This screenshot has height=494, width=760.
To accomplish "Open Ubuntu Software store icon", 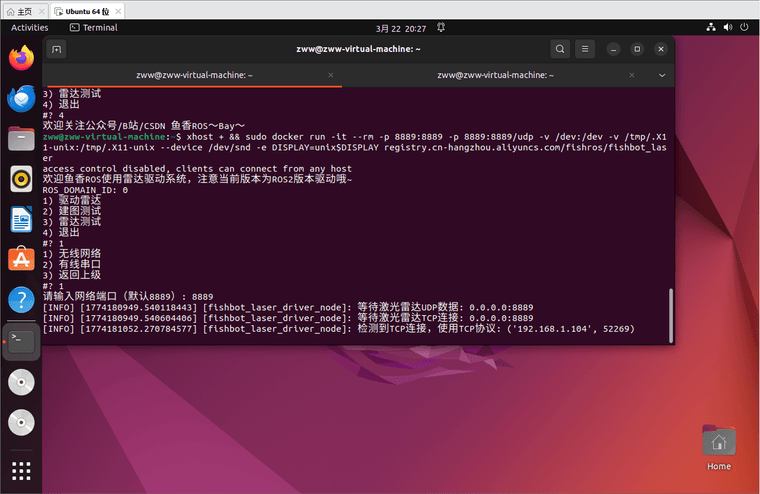I will point(21,259).
